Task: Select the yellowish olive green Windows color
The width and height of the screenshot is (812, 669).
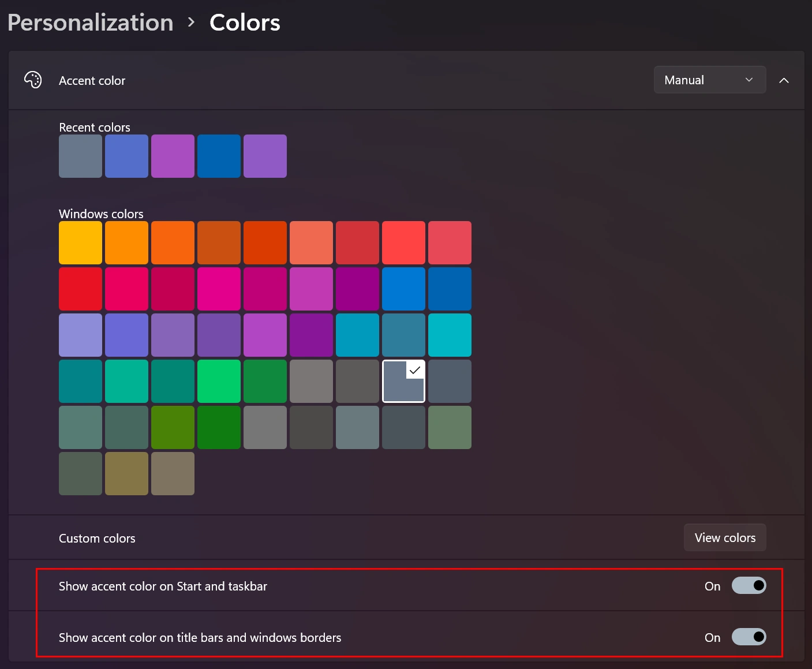Action: [x=173, y=428]
